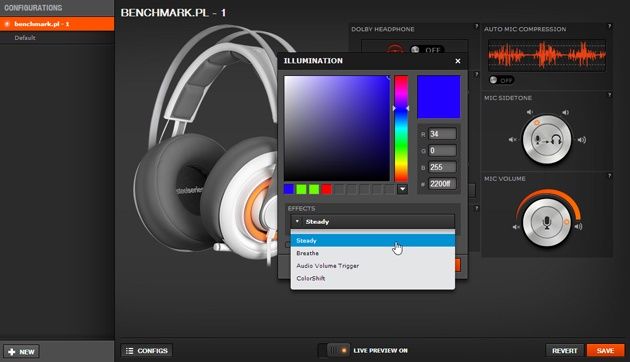This screenshot has width=630, height=362.
Task: Select Steady from the effects list
Action: (x=373, y=241)
